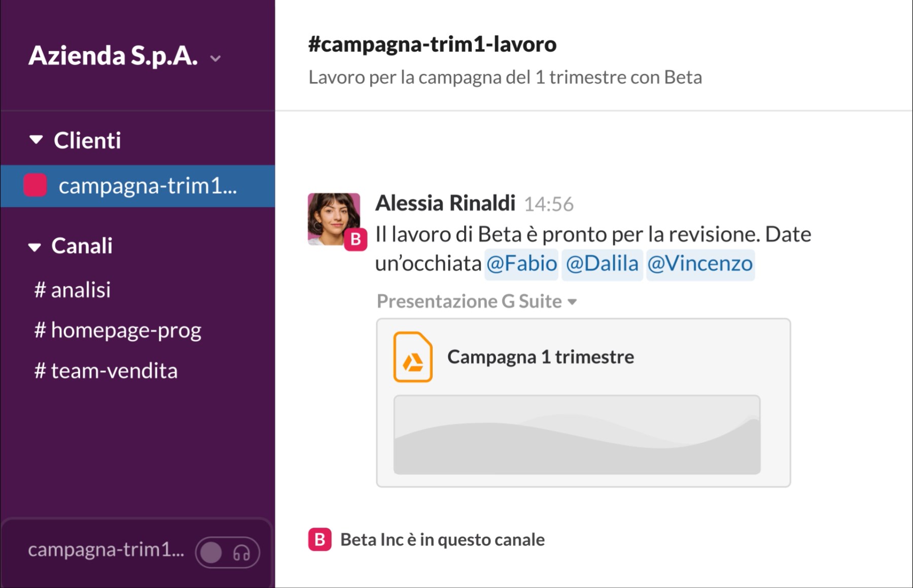
Task: Click the presentation preview thumbnail
Action: point(577,435)
